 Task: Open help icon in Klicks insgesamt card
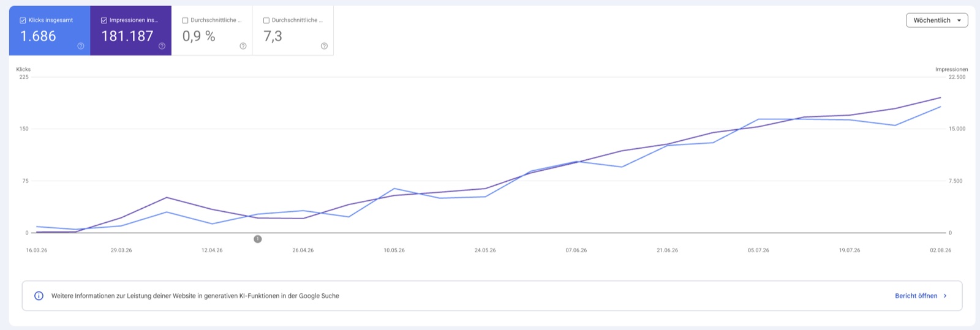[81, 46]
